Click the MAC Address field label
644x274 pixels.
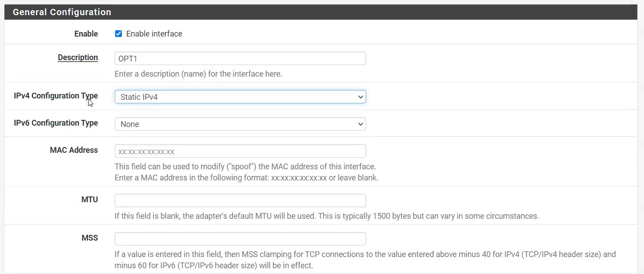[x=74, y=150]
